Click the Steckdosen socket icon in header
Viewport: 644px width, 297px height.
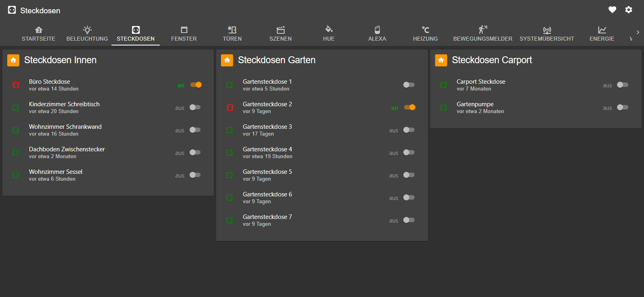12,10
